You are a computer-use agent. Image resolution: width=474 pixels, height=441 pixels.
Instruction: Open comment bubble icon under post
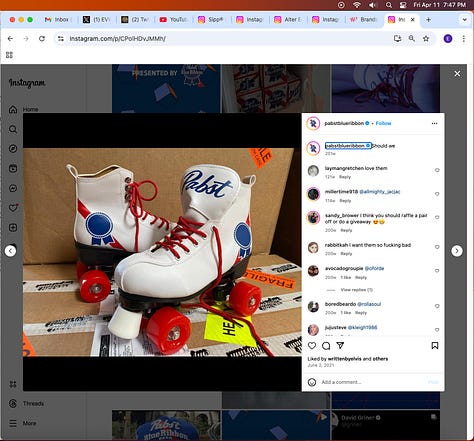click(326, 346)
